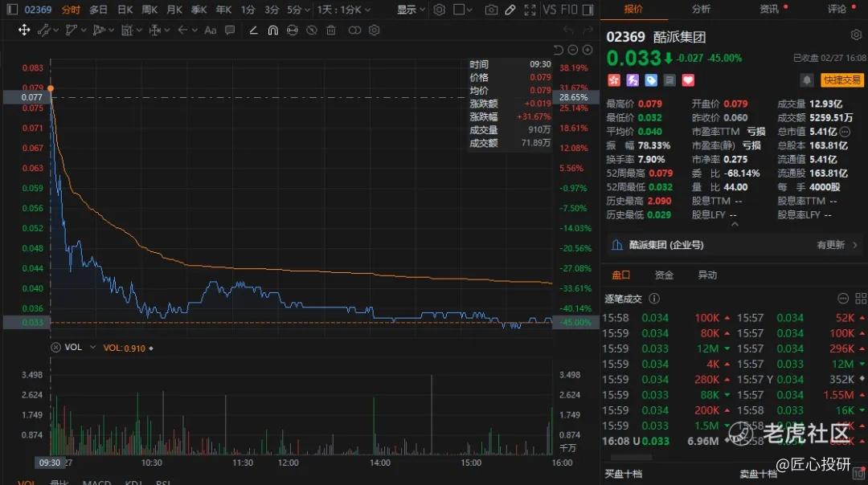This screenshot has height=485, width=868.
Task: Select the text annotation Aa tool
Action: tap(210, 30)
